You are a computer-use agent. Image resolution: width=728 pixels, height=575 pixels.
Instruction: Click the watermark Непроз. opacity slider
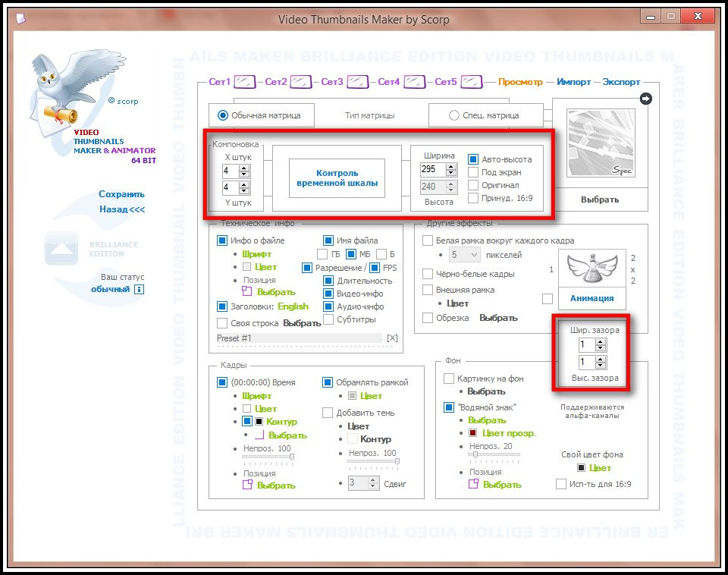pyautogui.click(x=494, y=454)
